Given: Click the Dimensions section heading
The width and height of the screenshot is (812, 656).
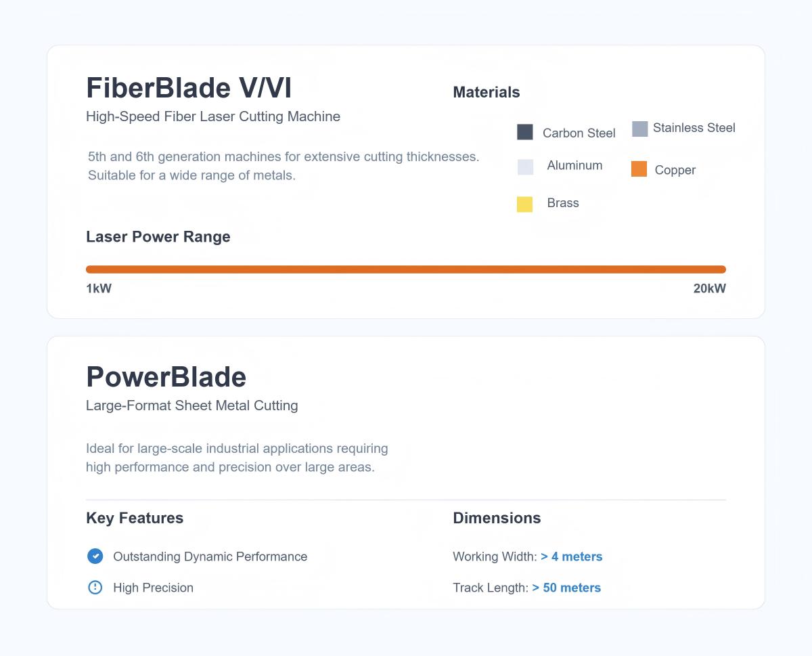Looking at the screenshot, I should click(x=497, y=518).
